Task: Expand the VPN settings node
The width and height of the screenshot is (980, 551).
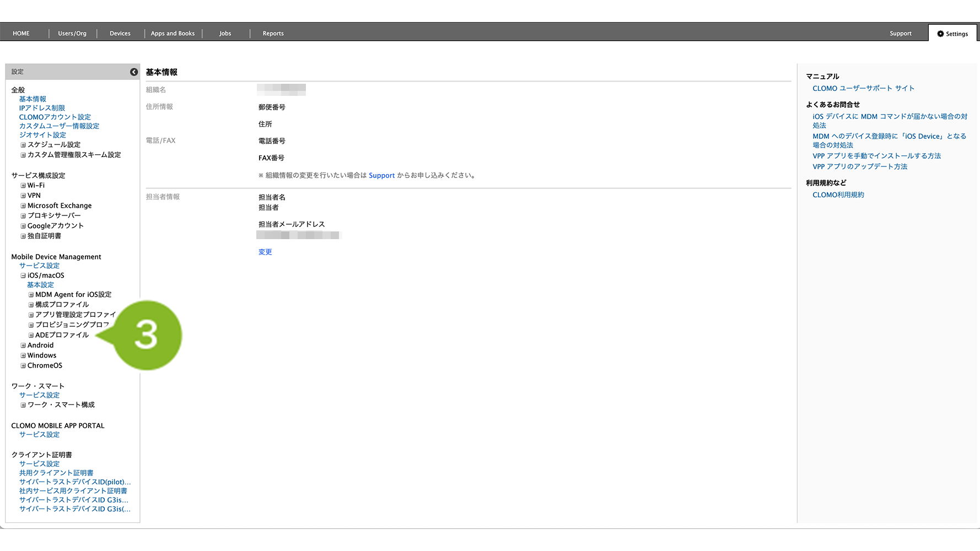Action: tap(23, 196)
